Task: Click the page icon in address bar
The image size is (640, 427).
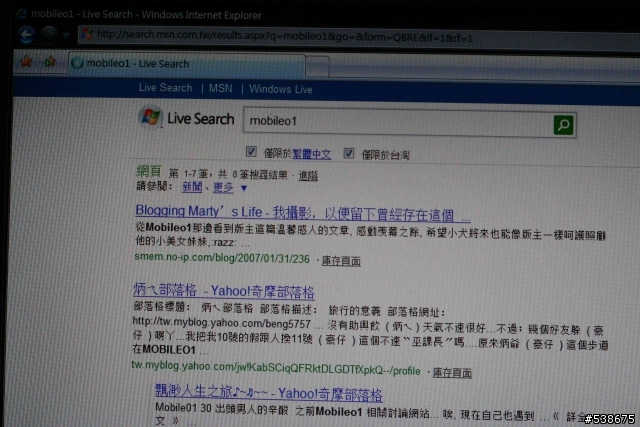Action: point(87,33)
